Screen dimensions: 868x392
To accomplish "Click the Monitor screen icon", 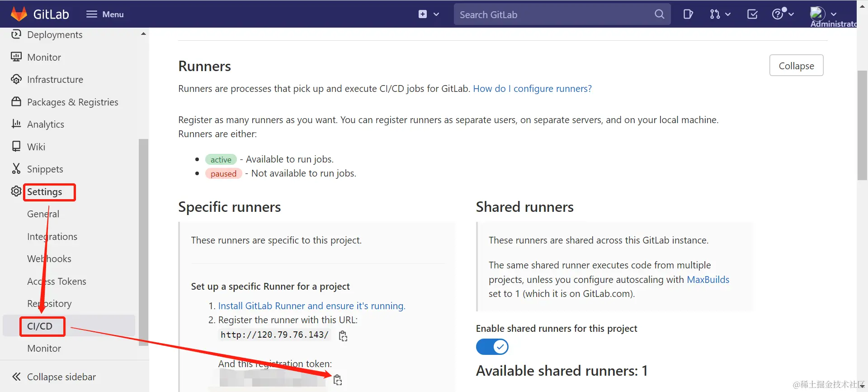I will click(16, 57).
